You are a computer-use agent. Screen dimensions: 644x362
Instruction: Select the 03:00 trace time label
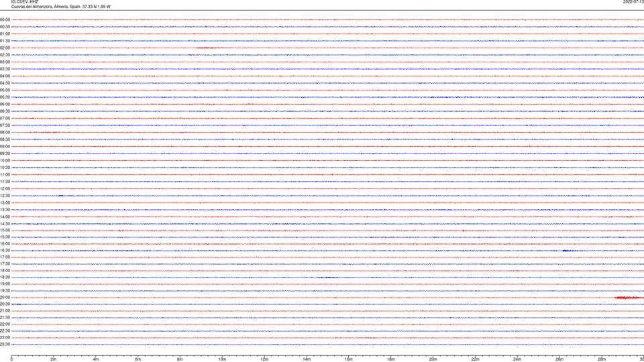(5, 62)
